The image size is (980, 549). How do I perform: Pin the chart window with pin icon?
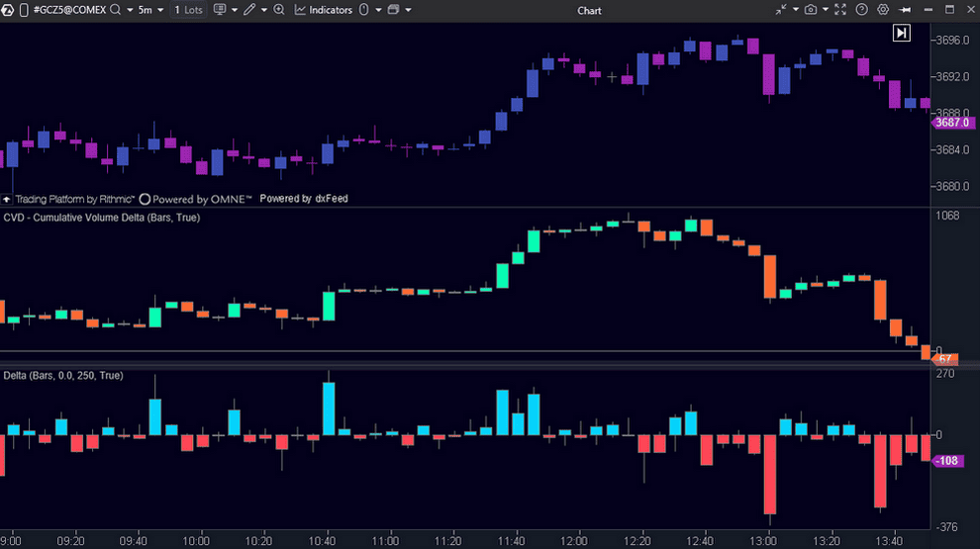(905, 9)
